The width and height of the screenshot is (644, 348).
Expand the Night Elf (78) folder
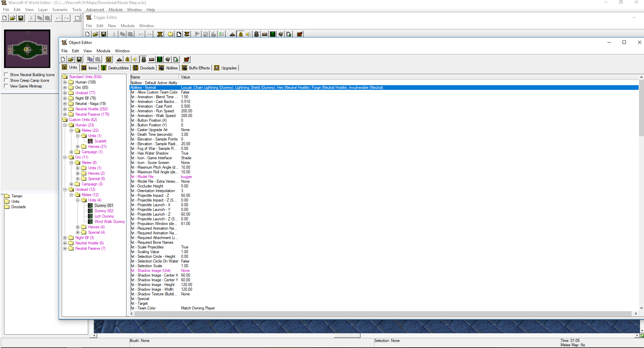65,98
